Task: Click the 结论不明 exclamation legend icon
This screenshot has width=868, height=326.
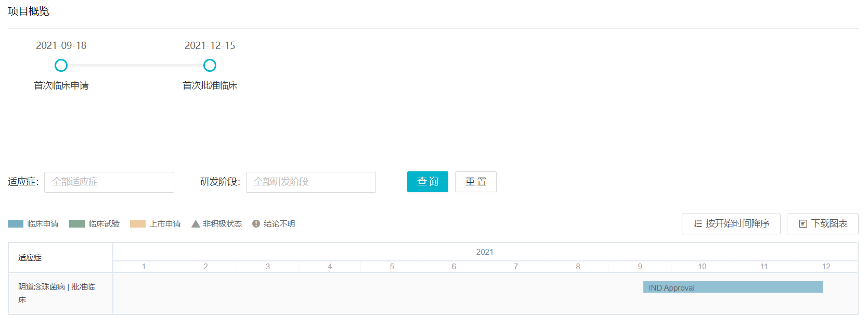Action: (x=256, y=224)
